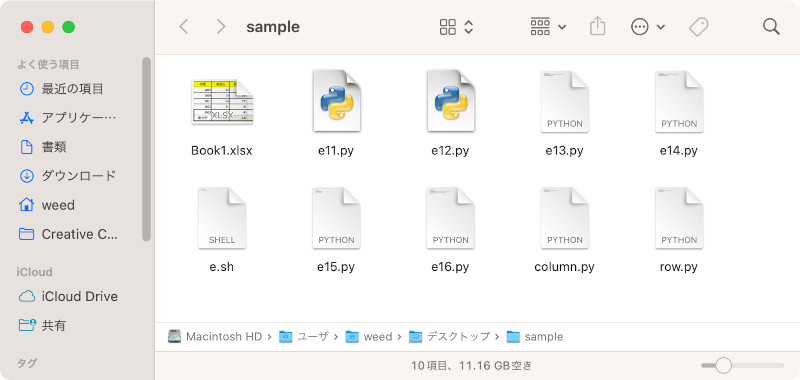Click the sidebar scrollbar
This screenshot has width=800, height=380.
coord(146,149)
